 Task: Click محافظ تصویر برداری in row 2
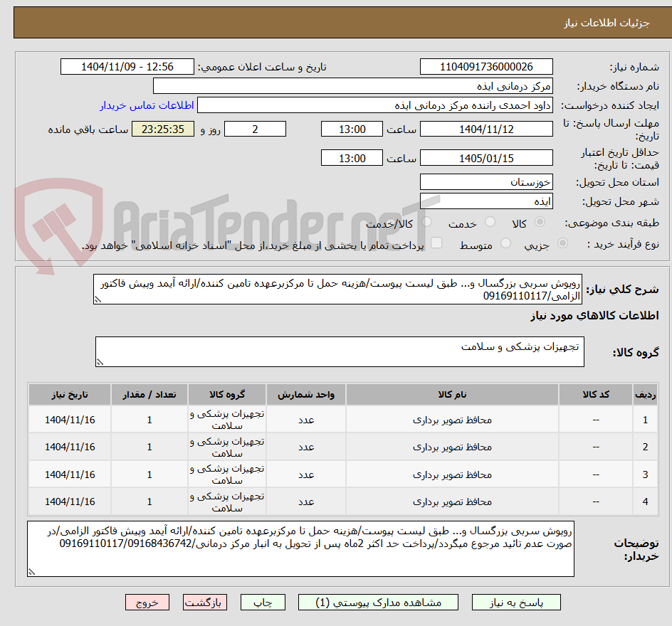tap(452, 447)
